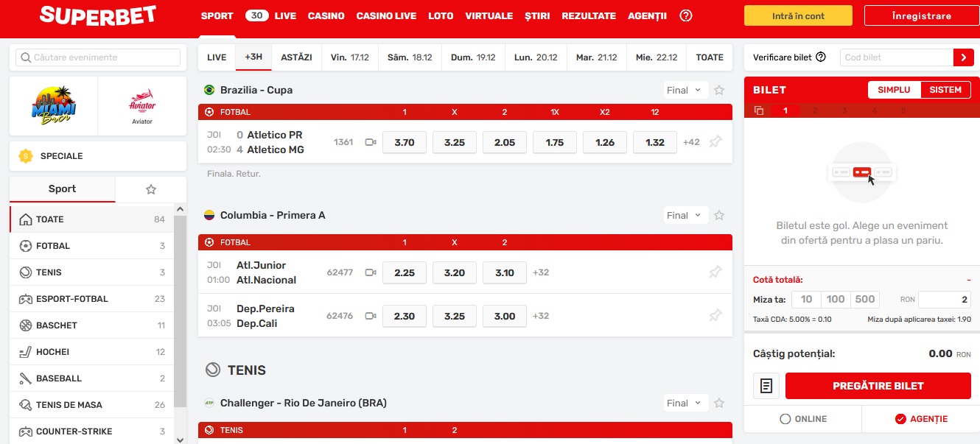Open the help question mark in top navigation

686,15
